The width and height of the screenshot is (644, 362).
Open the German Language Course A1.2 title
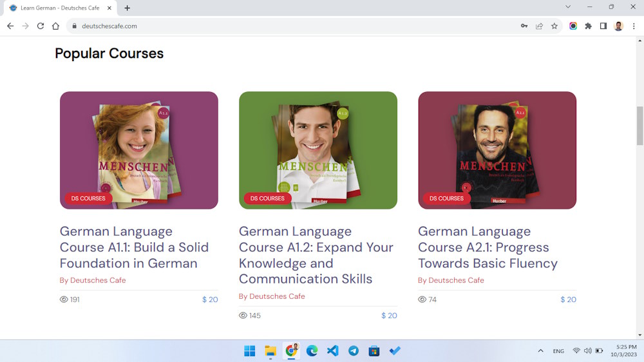(x=316, y=255)
